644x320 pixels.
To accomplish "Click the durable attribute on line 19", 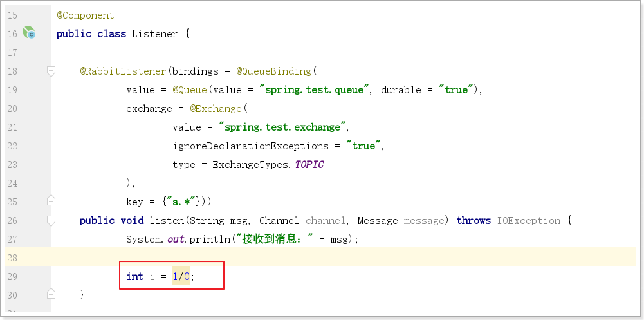I will coord(401,90).
